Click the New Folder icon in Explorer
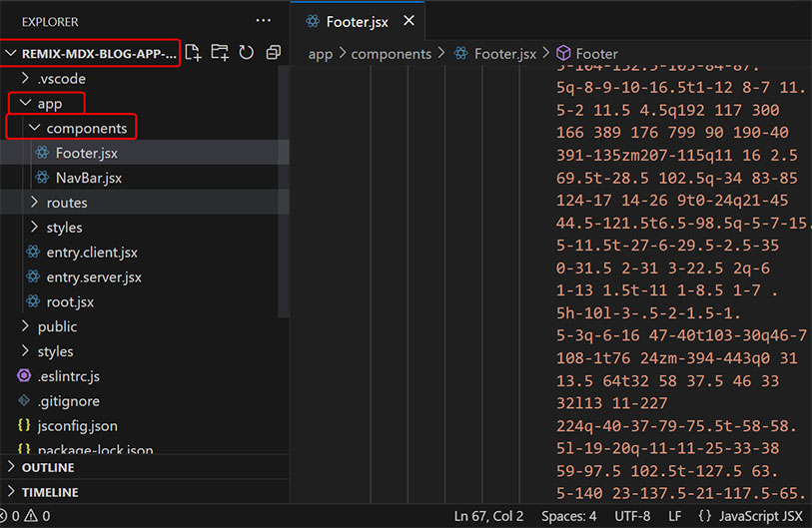812x528 pixels. [220, 53]
